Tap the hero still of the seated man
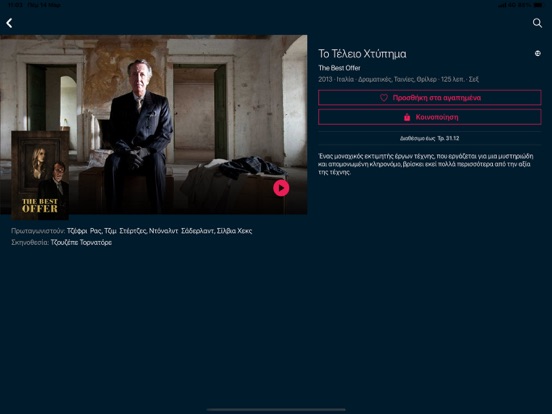Image resolution: width=552 pixels, height=414 pixels. 153,125
